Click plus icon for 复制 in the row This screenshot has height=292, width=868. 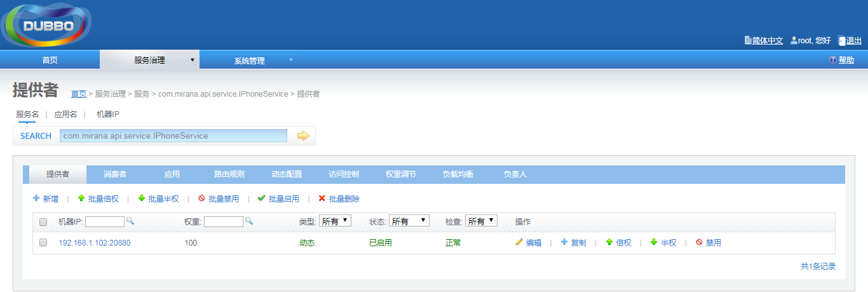564,242
